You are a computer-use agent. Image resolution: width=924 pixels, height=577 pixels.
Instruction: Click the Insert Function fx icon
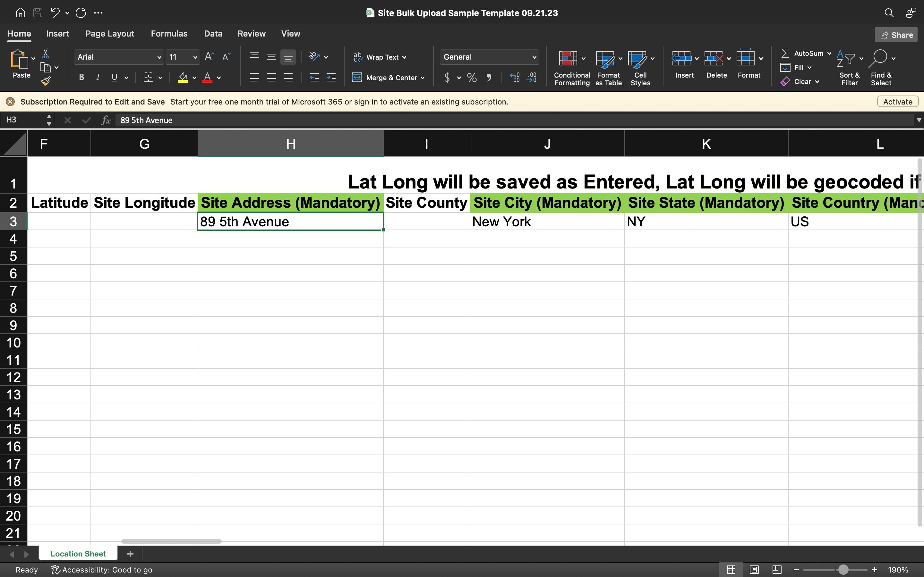click(106, 121)
